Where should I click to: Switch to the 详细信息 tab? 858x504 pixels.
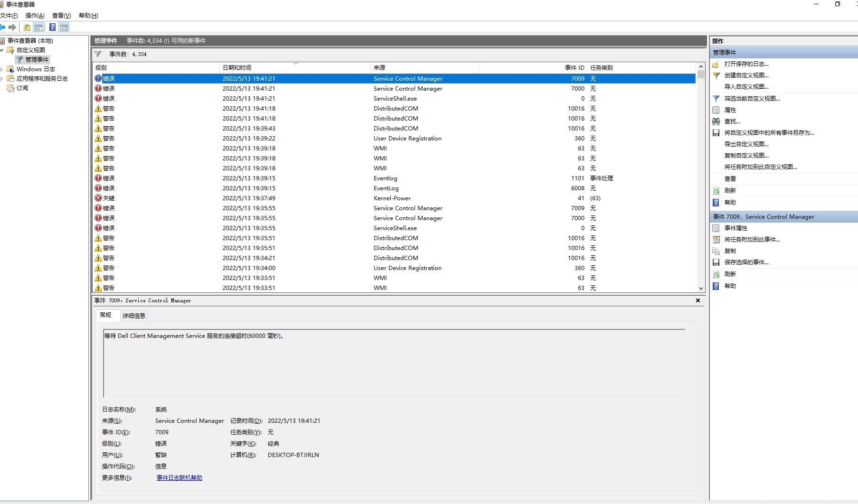coord(134,316)
